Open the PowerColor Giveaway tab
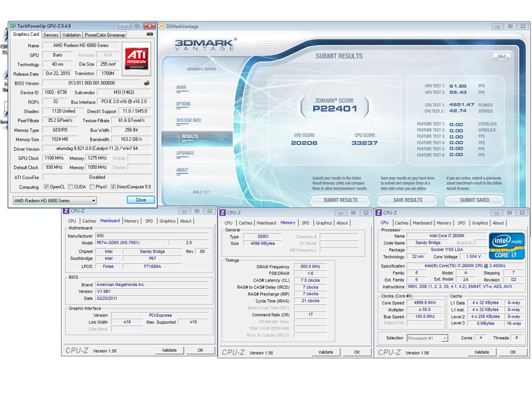The height and width of the screenshot is (399, 532). (x=105, y=35)
